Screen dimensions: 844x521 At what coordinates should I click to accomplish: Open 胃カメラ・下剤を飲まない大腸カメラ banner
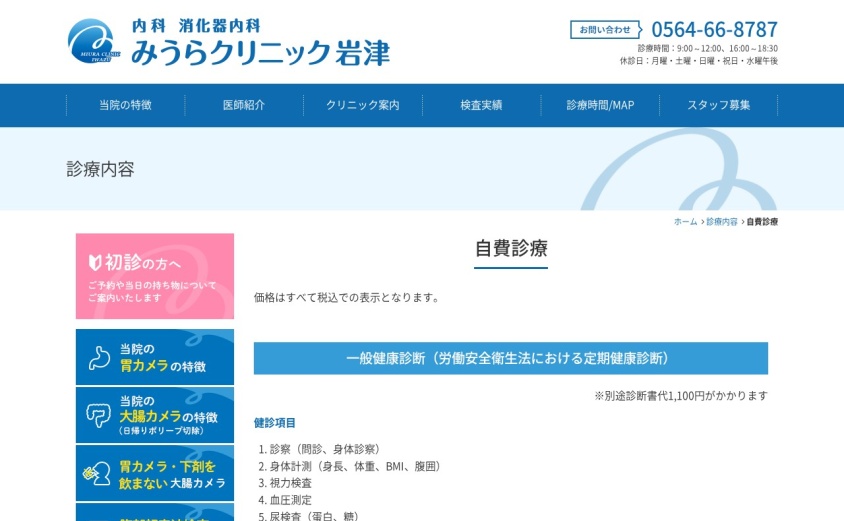(x=155, y=473)
